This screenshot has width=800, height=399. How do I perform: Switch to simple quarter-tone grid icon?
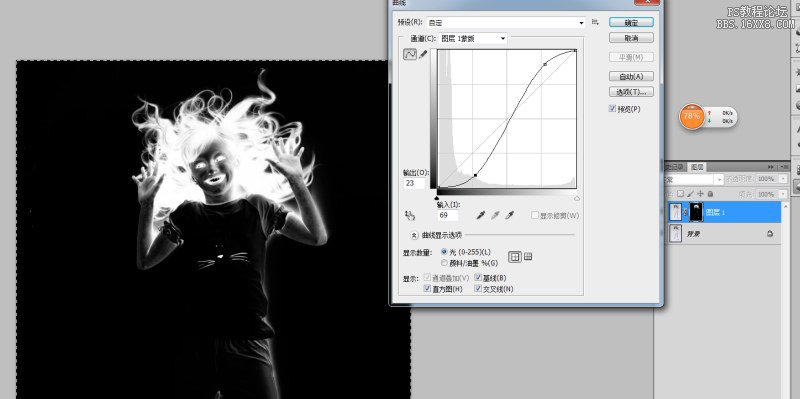coord(515,257)
